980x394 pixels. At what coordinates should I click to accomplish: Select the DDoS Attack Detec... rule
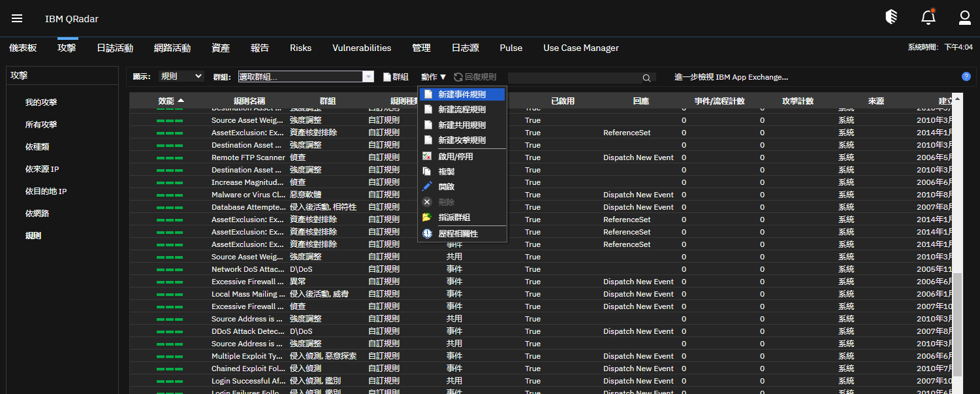pos(248,331)
